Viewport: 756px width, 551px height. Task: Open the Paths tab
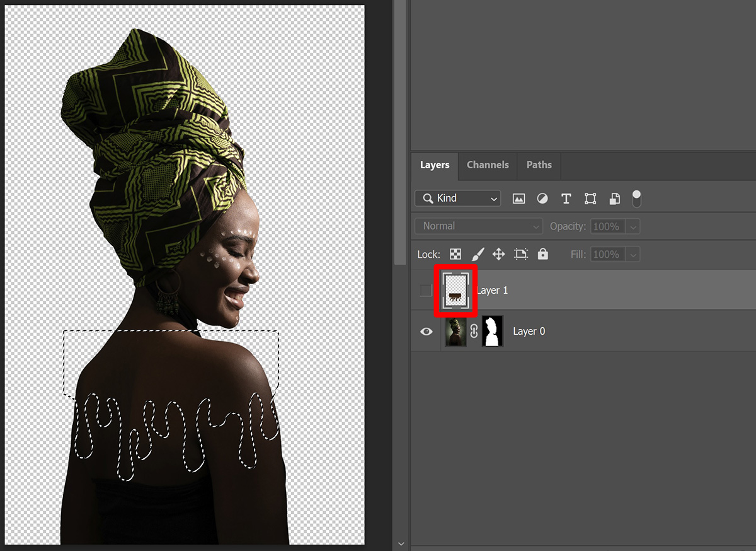(x=539, y=165)
